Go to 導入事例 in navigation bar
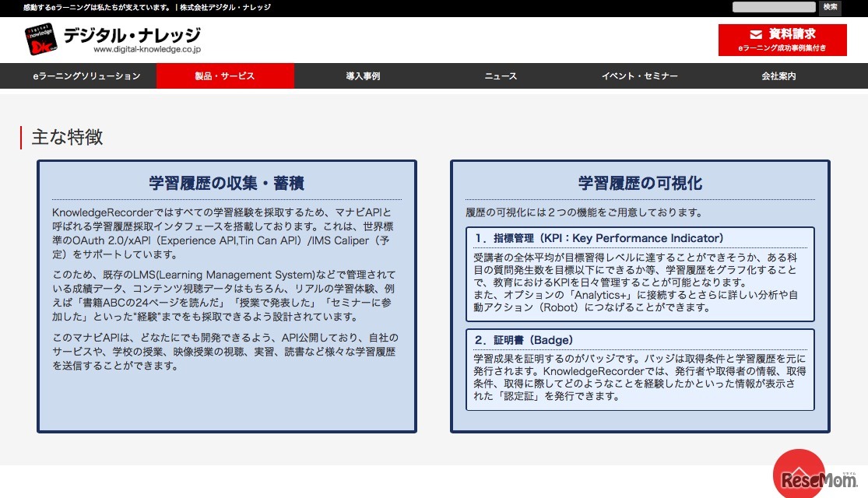868x498 pixels. (363, 76)
